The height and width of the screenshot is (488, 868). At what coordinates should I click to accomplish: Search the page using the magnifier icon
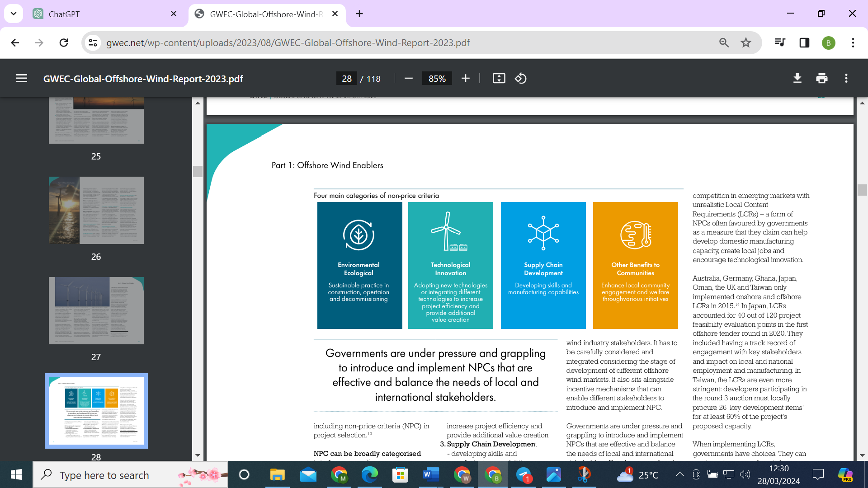[x=724, y=43]
